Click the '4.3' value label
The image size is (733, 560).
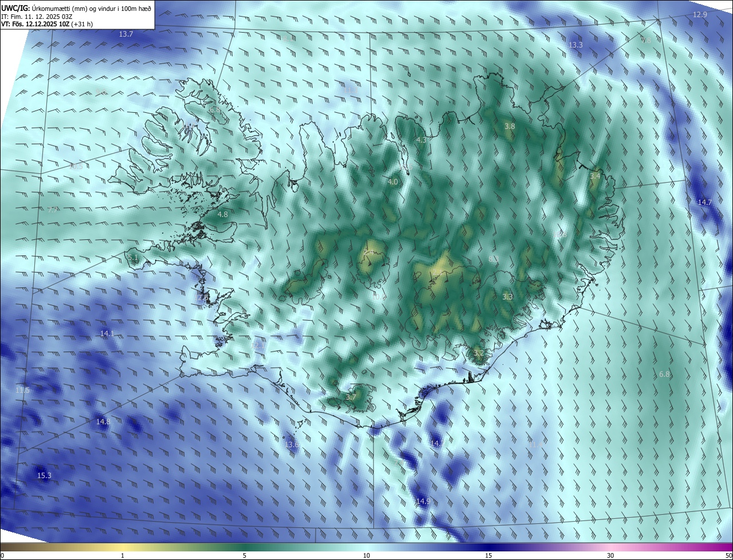pos(421,140)
